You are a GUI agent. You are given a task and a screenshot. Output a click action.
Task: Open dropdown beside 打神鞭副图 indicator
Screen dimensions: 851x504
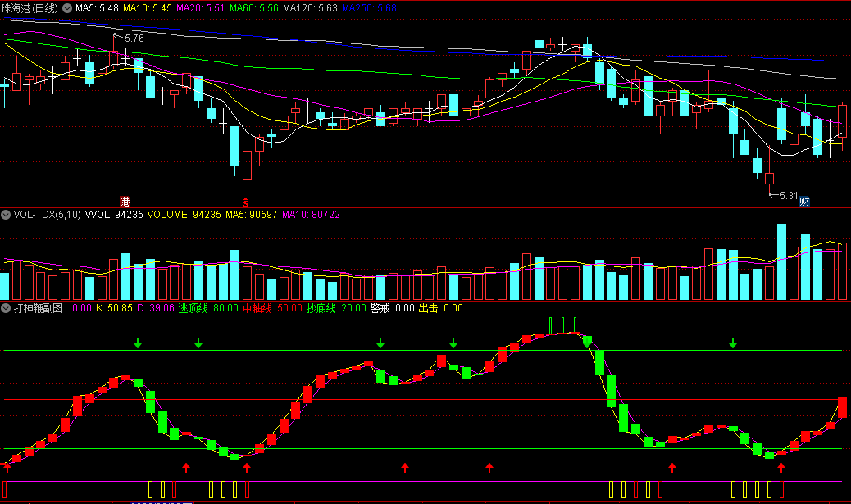[6, 308]
